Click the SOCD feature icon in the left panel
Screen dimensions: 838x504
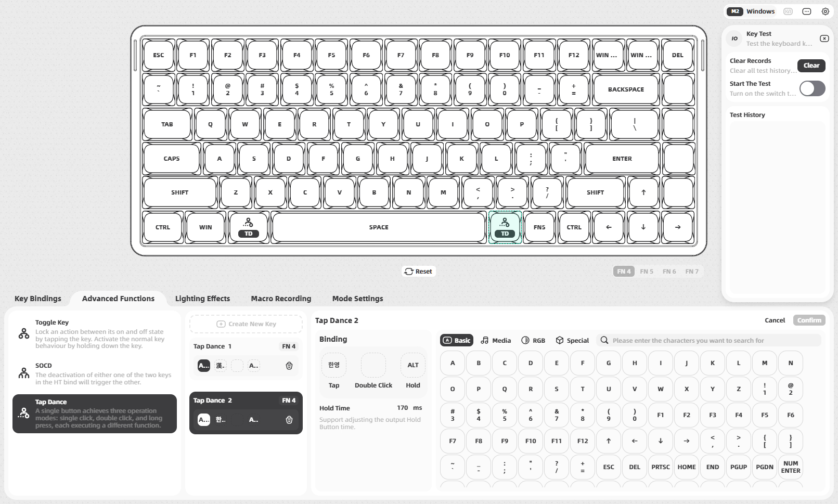click(x=23, y=372)
